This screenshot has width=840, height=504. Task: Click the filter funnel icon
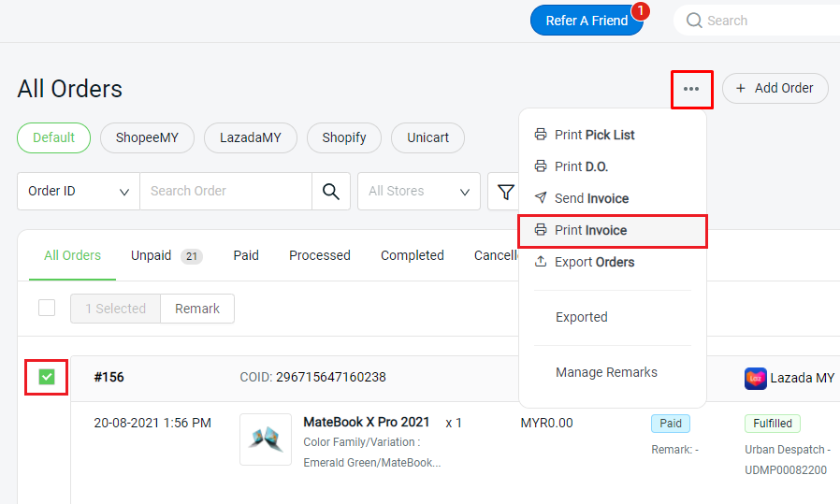pos(506,192)
